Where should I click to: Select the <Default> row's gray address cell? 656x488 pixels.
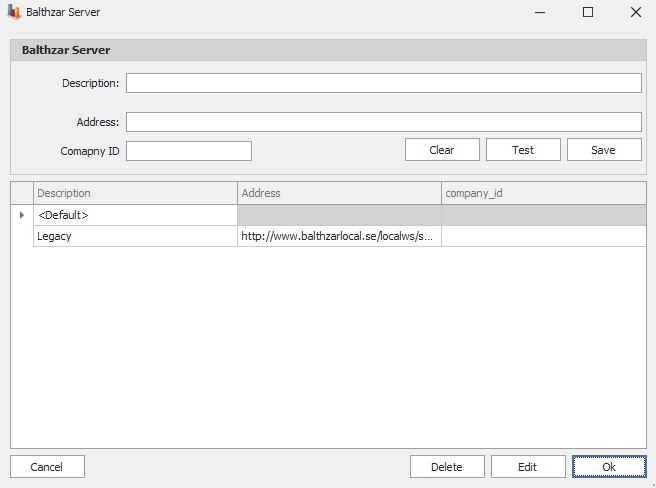pos(339,215)
